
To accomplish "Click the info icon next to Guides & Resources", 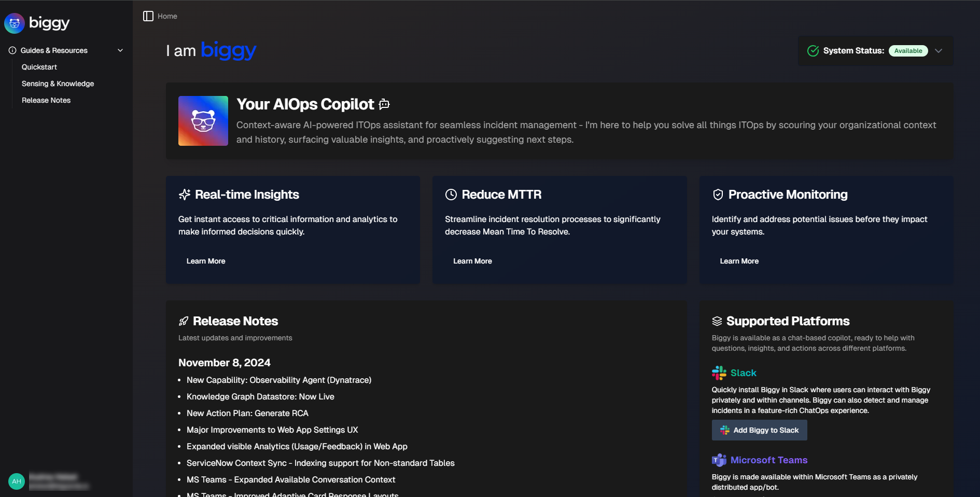I will tap(11, 50).
